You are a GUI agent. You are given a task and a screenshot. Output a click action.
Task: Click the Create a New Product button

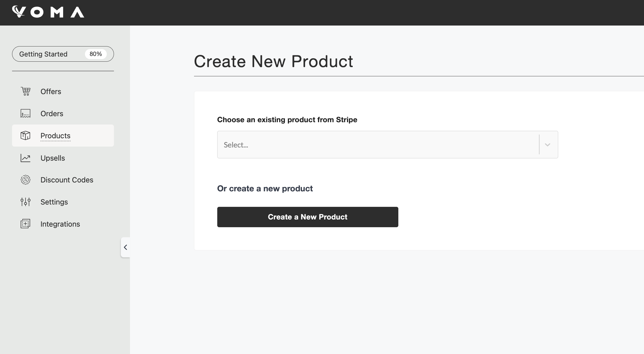click(x=308, y=217)
